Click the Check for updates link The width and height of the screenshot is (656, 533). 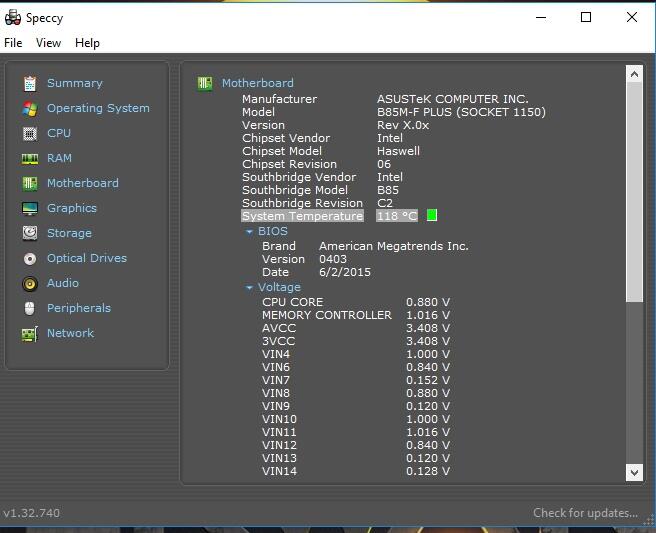tap(585, 513)
